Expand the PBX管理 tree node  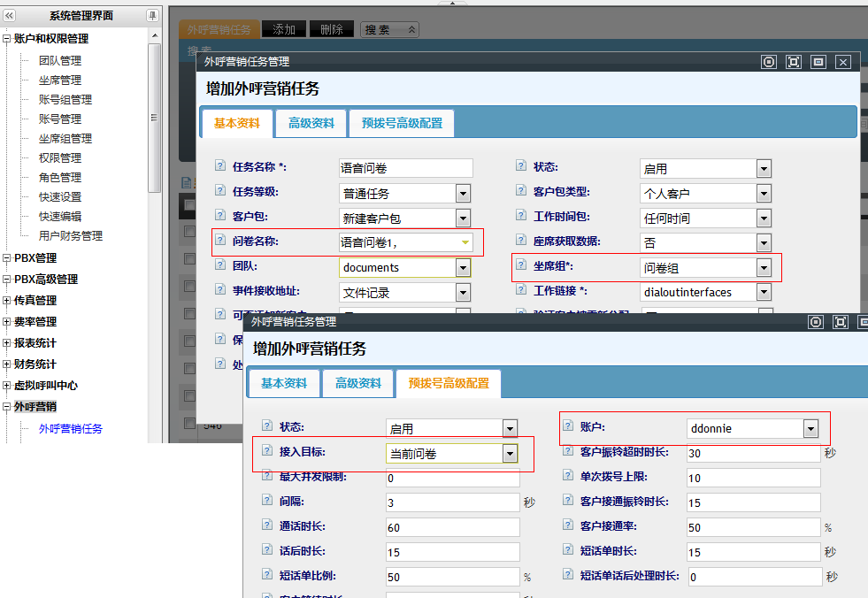click(7, 258)
